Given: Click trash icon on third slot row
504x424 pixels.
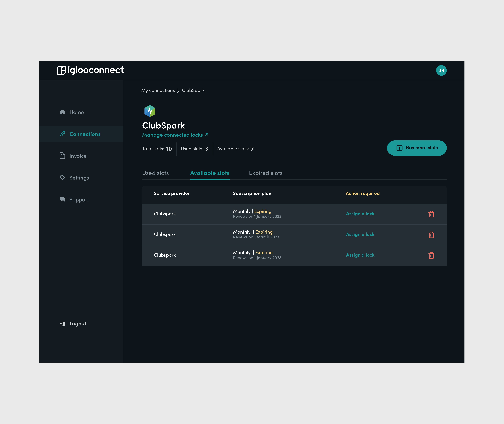Looking at the screenshot, I should pyautogui.click(x=431, y=255).
